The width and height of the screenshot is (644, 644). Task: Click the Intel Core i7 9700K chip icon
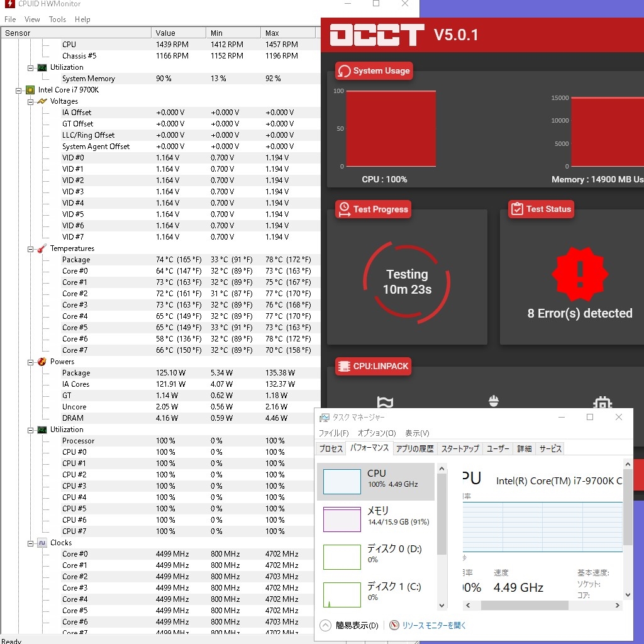(30, 90)
